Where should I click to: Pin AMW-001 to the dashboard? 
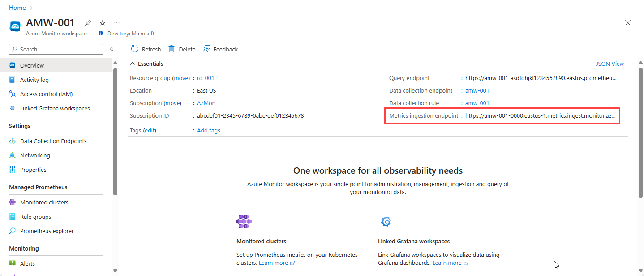tap(88, 23)
